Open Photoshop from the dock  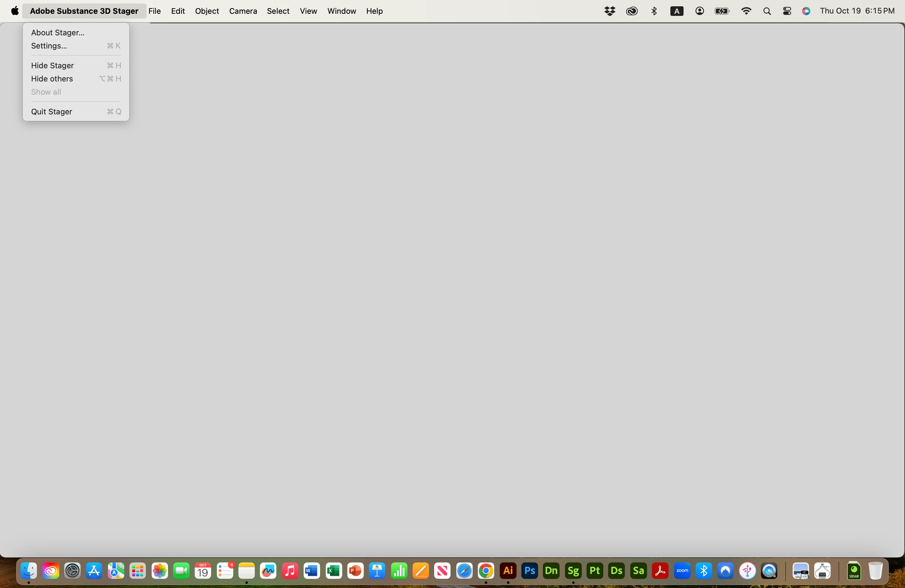[x=530, y=571]
